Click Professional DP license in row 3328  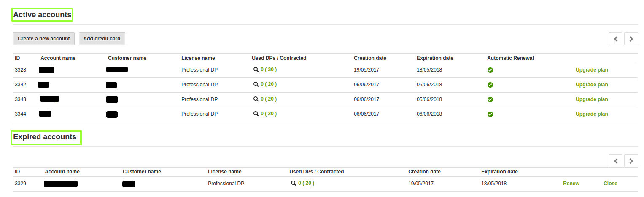click(199, 70)
